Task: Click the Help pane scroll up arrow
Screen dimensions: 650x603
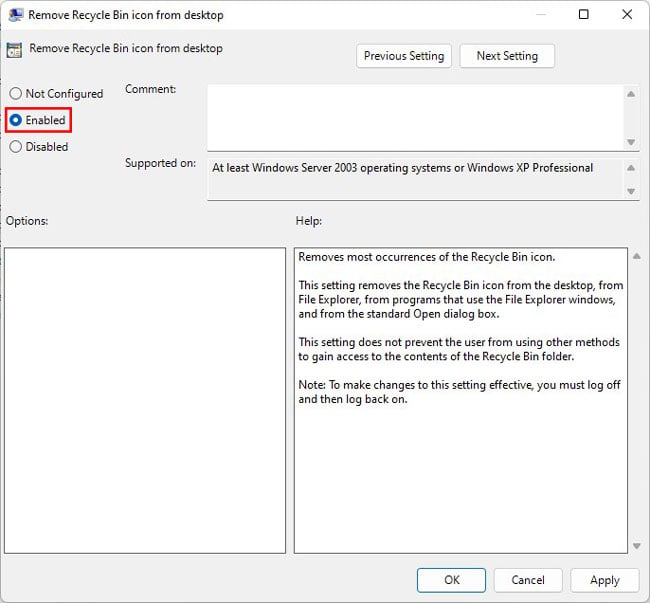Action: coord(637,256)
